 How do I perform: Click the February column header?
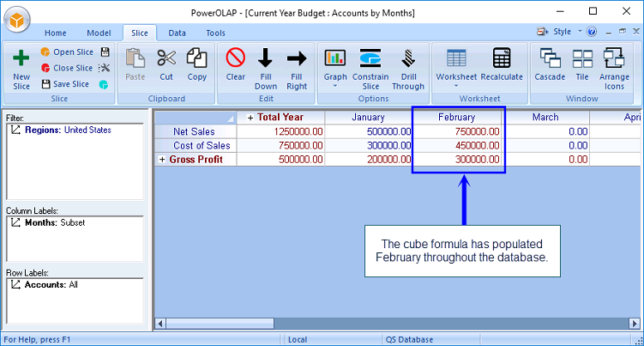[457, 118]
